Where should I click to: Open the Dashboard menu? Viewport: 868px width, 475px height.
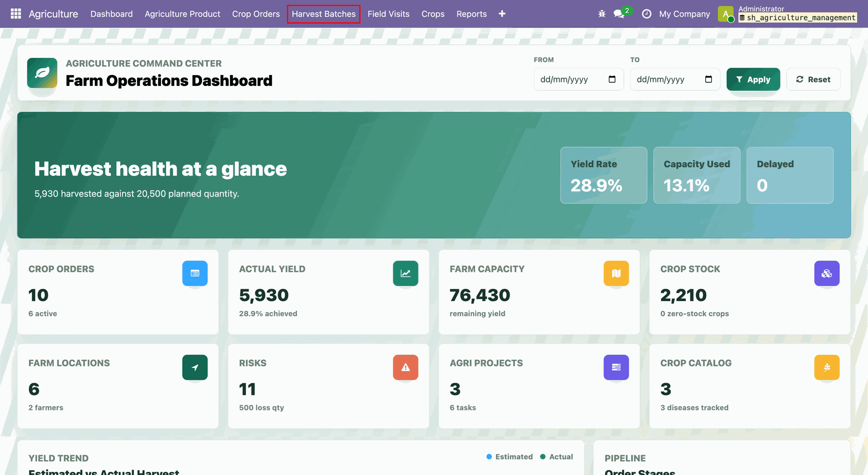(112, 14)
